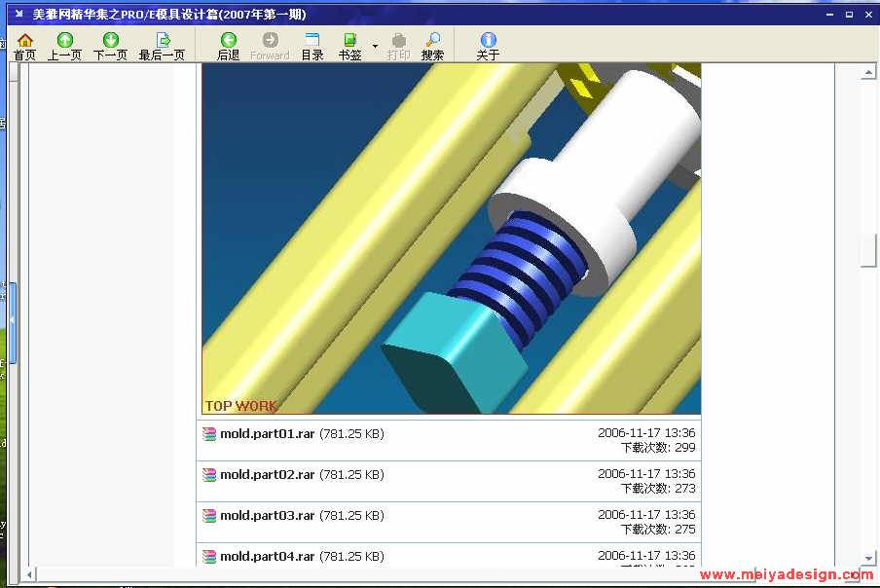Click the Bookmarks (书签) icon
The image size is (880, 588).
click(x=349, y=46)
